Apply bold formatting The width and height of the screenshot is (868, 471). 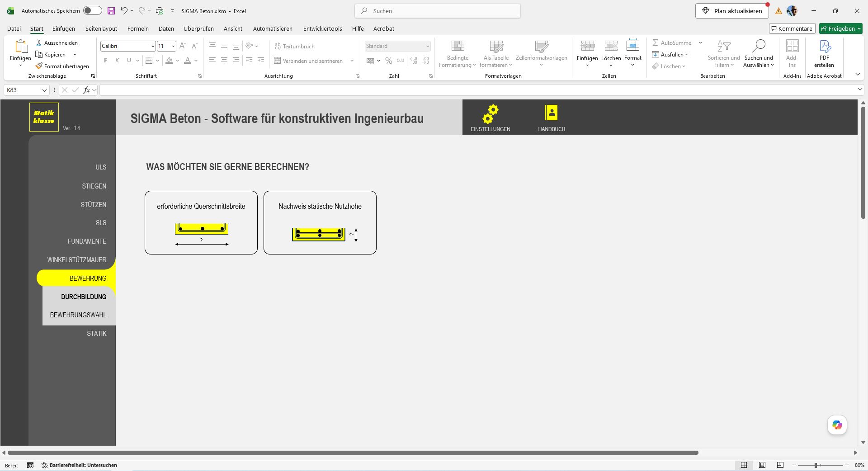click(x=105, y=61)
